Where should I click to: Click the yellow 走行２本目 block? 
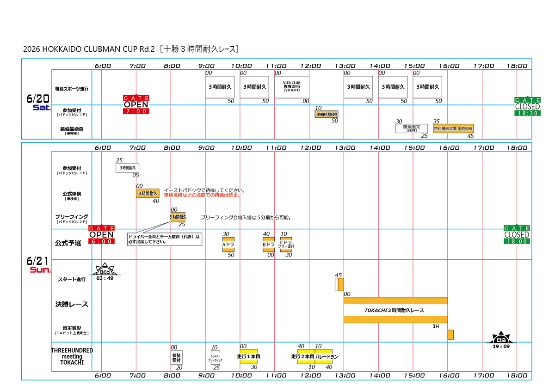306,357
